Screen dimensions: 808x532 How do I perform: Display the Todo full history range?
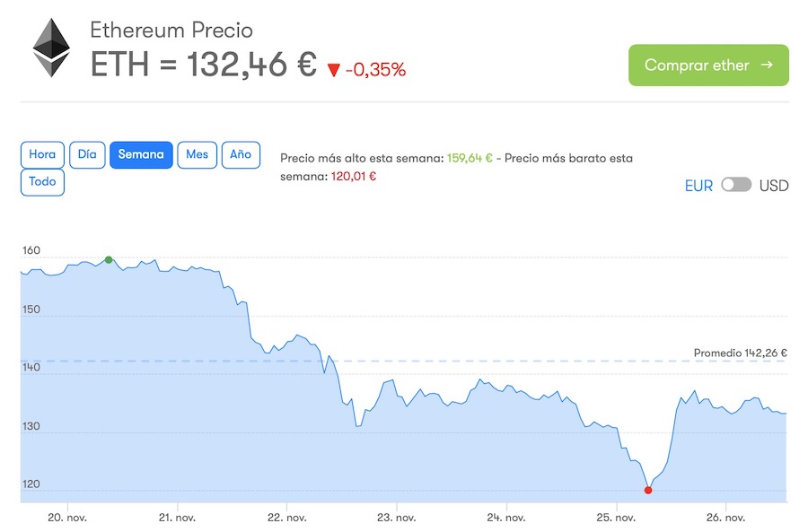pos(42,182)
